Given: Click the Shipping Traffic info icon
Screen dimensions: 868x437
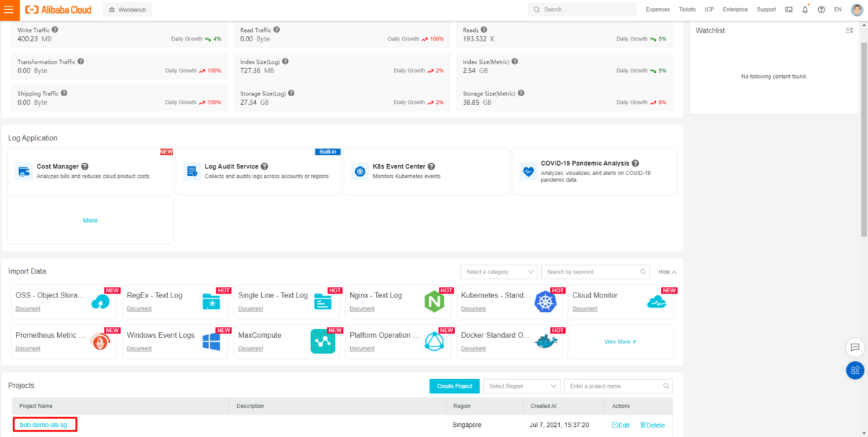Looking at the screenshot, I should (x=64, y=93).
